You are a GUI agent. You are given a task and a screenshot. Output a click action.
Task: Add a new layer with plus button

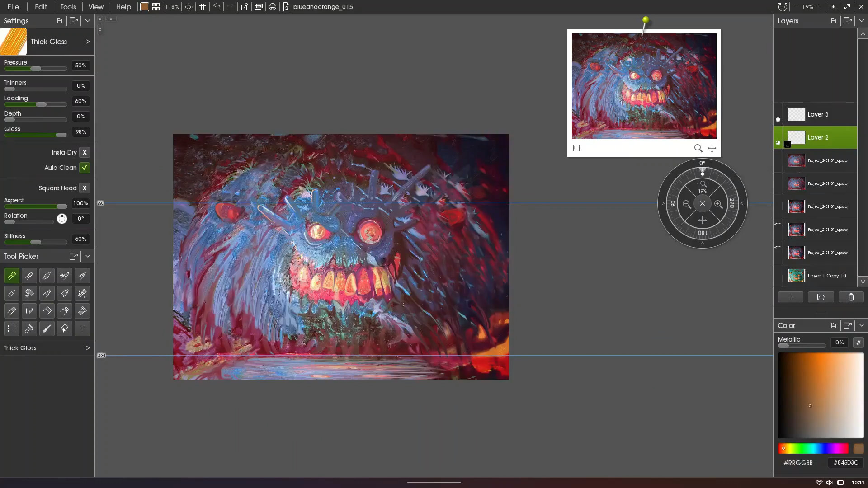pos(790,297)
